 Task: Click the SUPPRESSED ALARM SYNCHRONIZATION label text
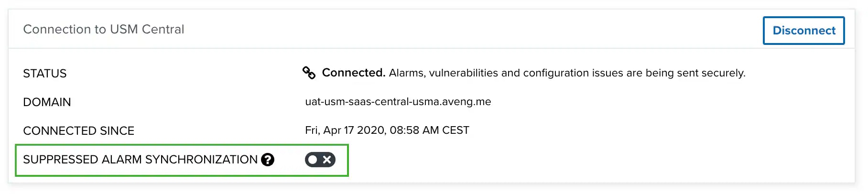coord(141,160)
